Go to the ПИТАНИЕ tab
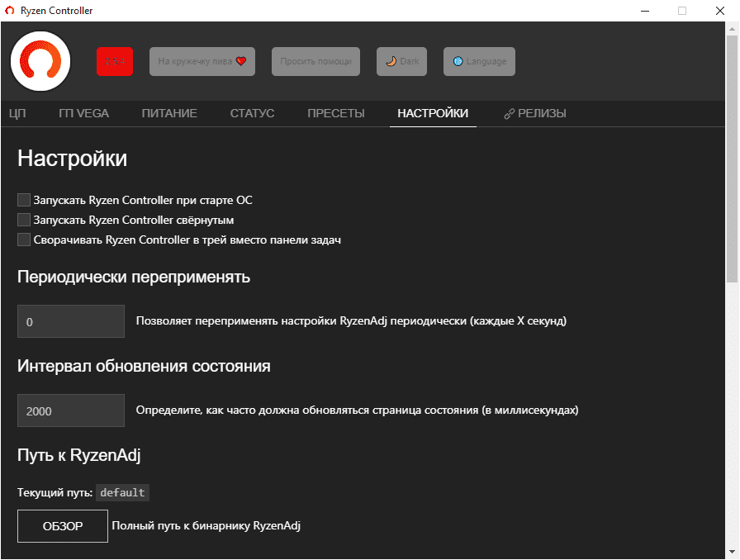Viewport: 740px width, 560px height. 169,113
